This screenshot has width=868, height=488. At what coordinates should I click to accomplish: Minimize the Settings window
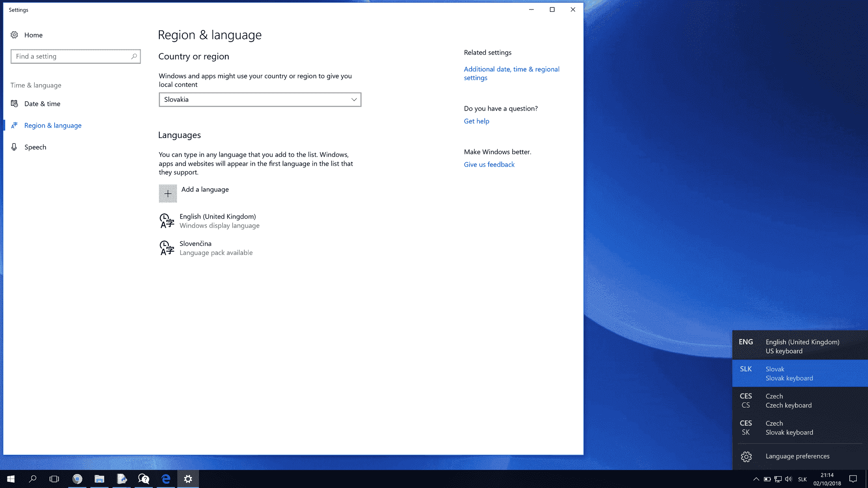(x=531, y=10)
